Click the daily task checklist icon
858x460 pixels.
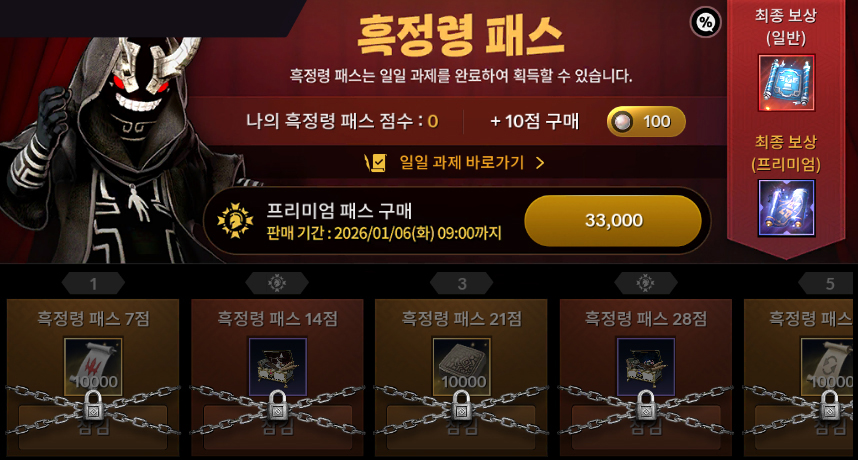tap(375, 162)
